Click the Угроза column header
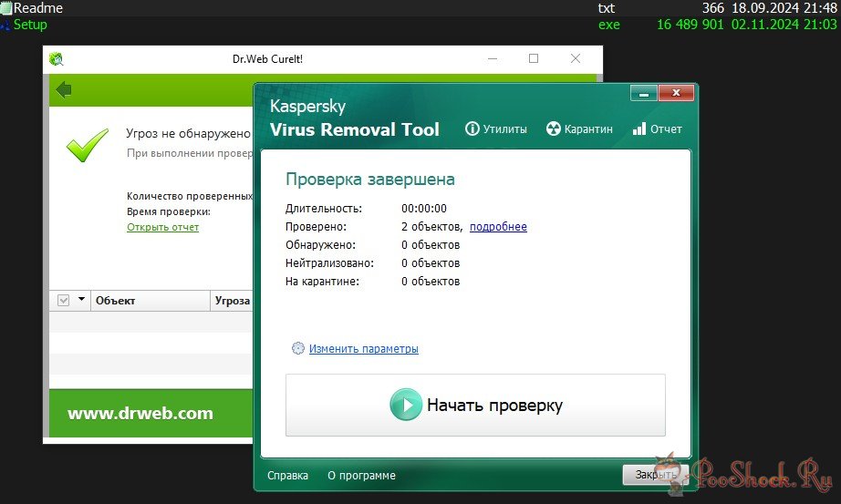The width and height of the screenshot is (841, 504). tap(233, 301)
